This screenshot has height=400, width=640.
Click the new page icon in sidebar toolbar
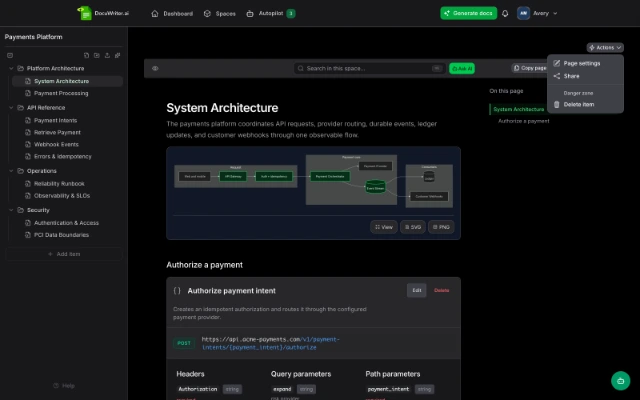(x=86, y=55)
